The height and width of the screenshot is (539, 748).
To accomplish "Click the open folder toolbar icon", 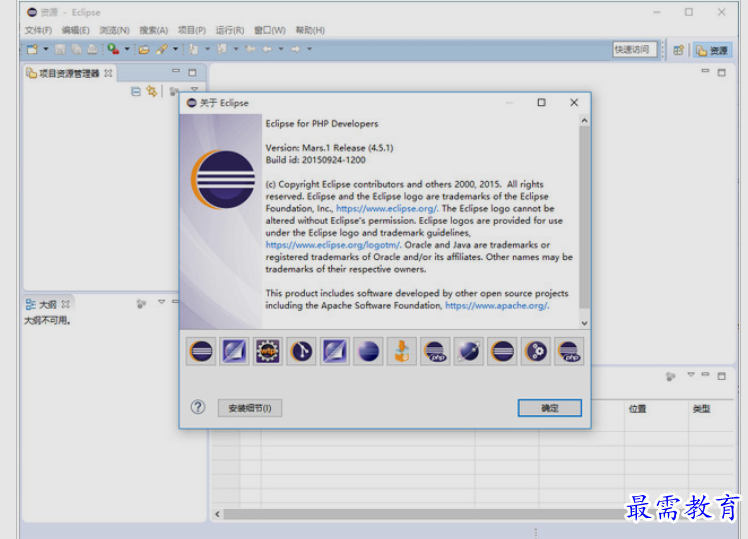I will click(144, 49).
